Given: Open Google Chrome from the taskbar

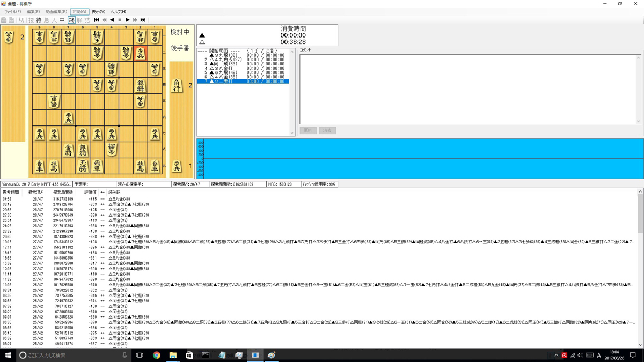Looking at the screenshot, I should [x=157, y=355].
